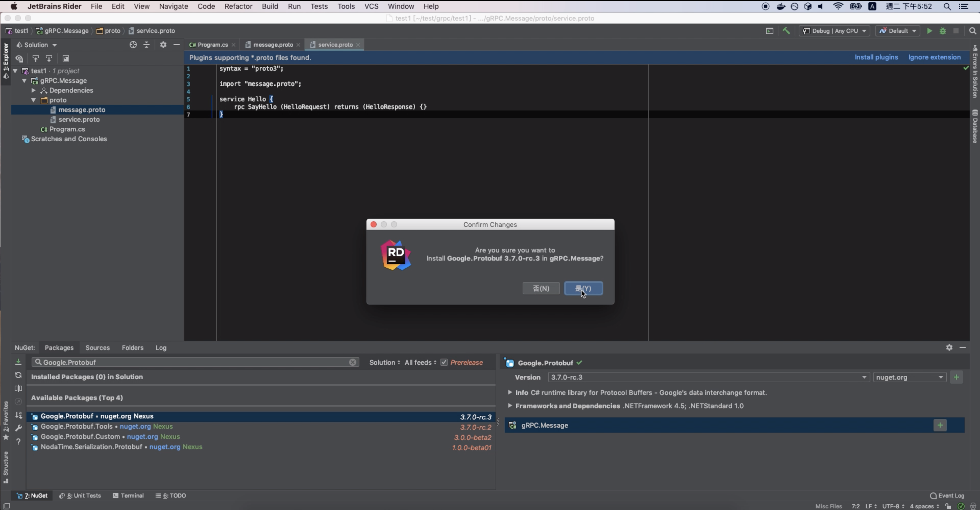
Task: Click locate file target icon in Explorer
Action: tap(133, 45)
